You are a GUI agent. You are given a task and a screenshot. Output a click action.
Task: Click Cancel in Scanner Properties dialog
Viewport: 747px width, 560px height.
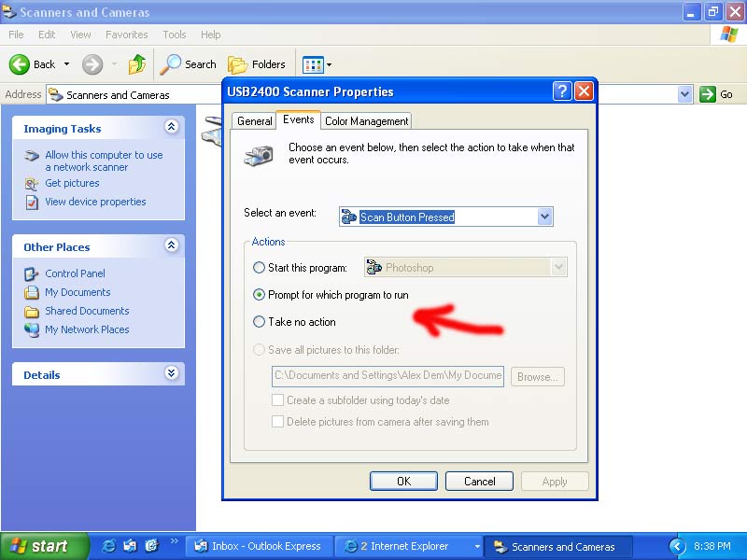pos(479,482)
